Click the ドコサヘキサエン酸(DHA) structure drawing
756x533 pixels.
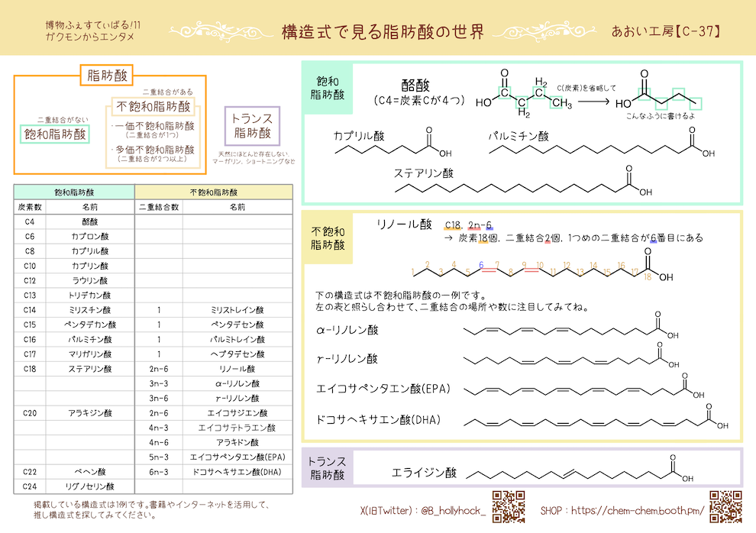coord(596,417)
